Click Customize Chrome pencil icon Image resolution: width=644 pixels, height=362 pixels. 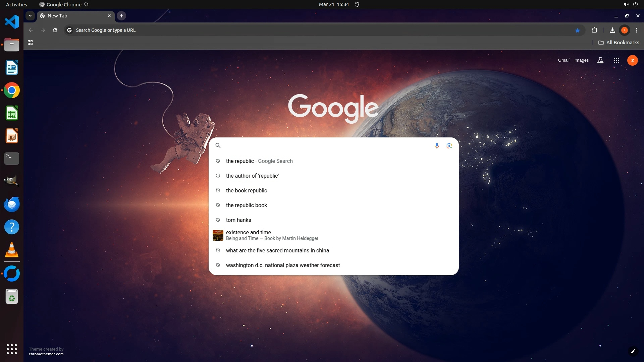coord(633,351)
